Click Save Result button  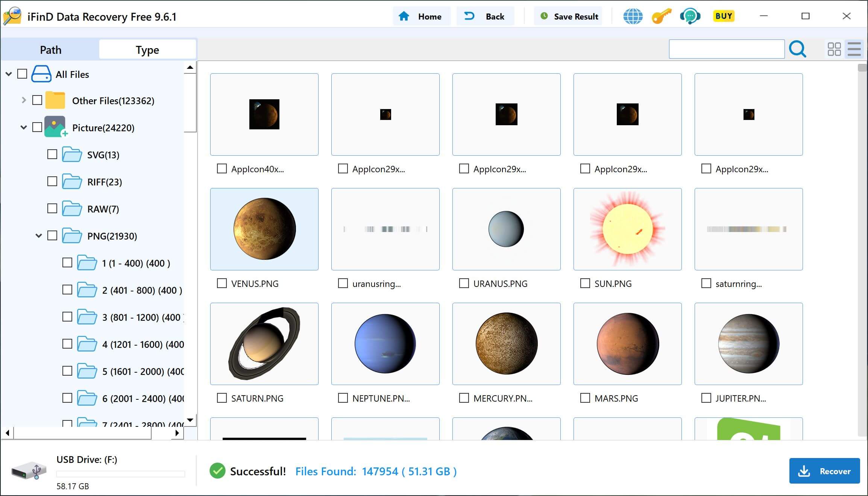point(568,16)
